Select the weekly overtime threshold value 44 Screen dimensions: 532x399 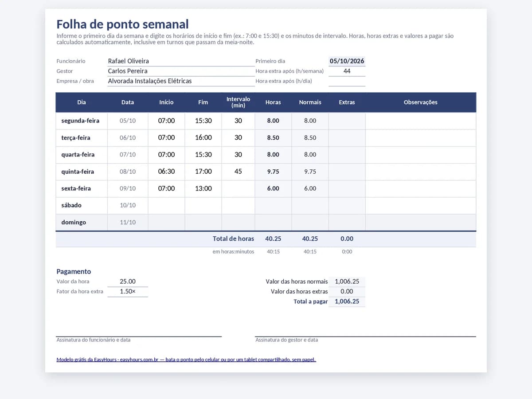tap(347, 71)
